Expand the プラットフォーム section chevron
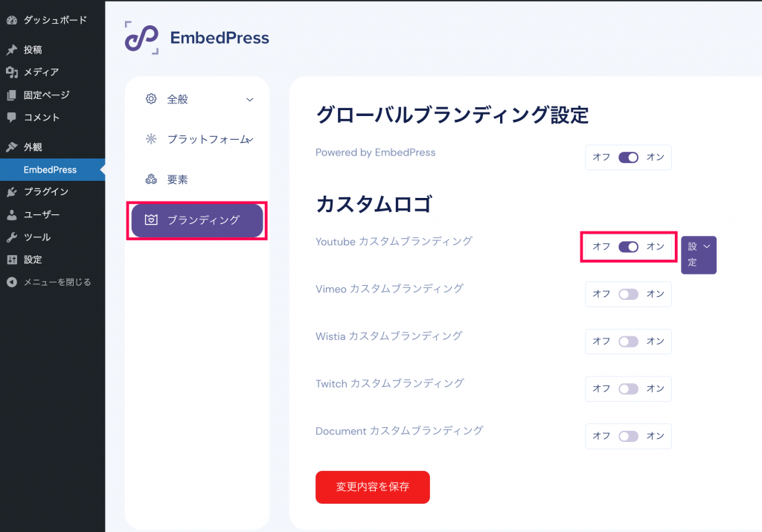The width and height of the screenshot is (762, 532). 250,140
